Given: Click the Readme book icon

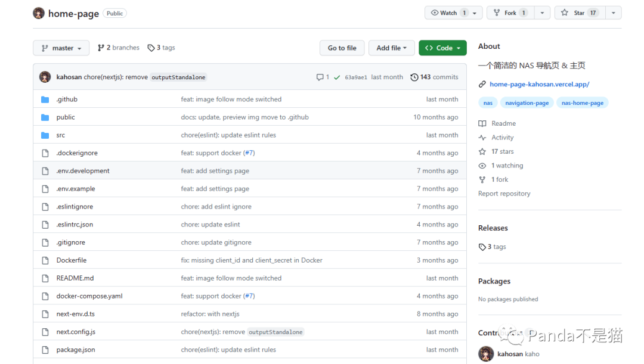Looking at the screenshot, I should [x=482, y=123].
